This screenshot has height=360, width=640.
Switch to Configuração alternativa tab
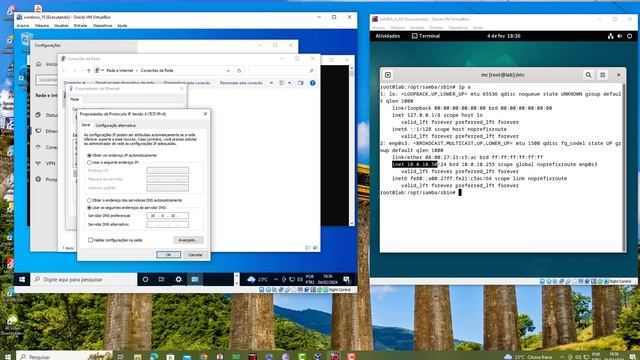pos(116,125)
